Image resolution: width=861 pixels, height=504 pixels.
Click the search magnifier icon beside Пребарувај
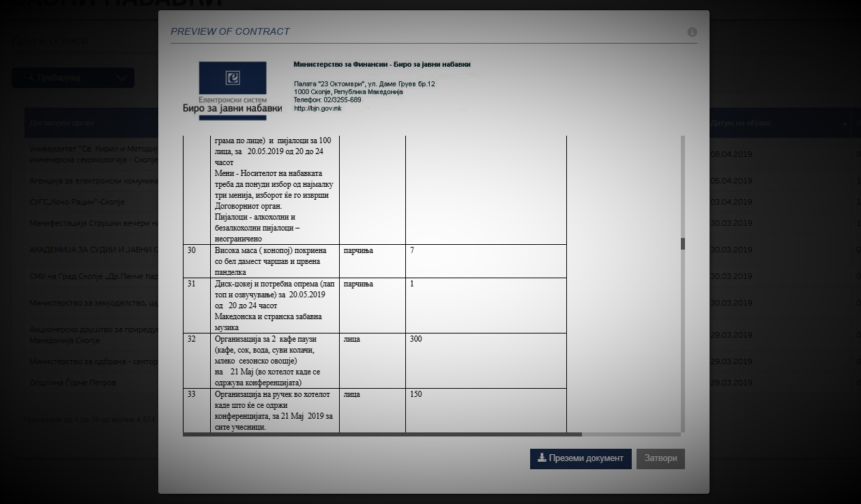(x=30, y=78)
